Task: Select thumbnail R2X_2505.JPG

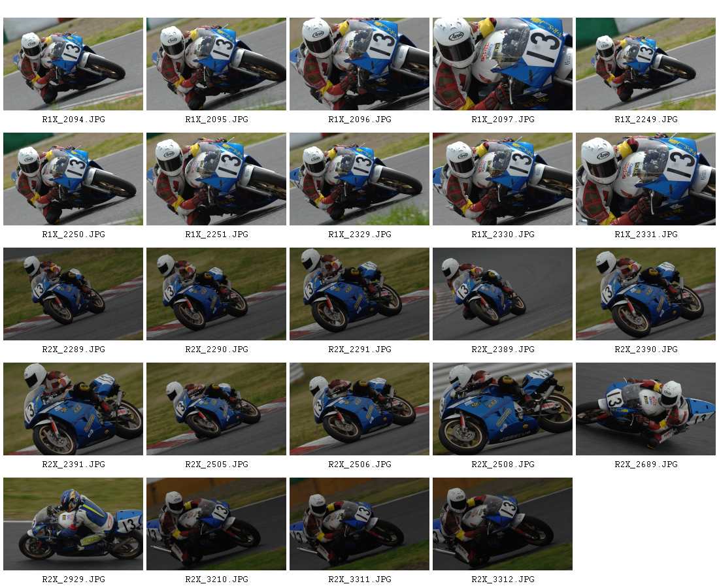Action: pyautogui.click(x=216, y=409)
